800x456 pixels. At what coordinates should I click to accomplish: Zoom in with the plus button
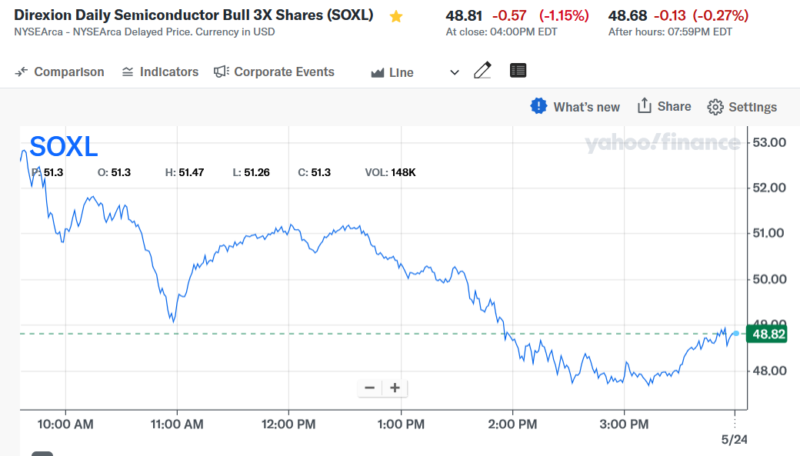click(x=395, y=388)
